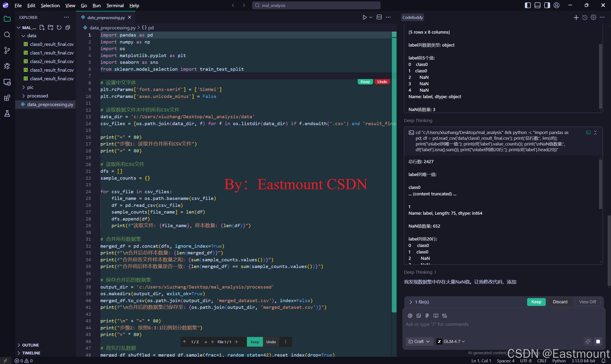Open Source Control view in activity bar
611x364 pixels.
pyautogui.click(x=7, y=50)
